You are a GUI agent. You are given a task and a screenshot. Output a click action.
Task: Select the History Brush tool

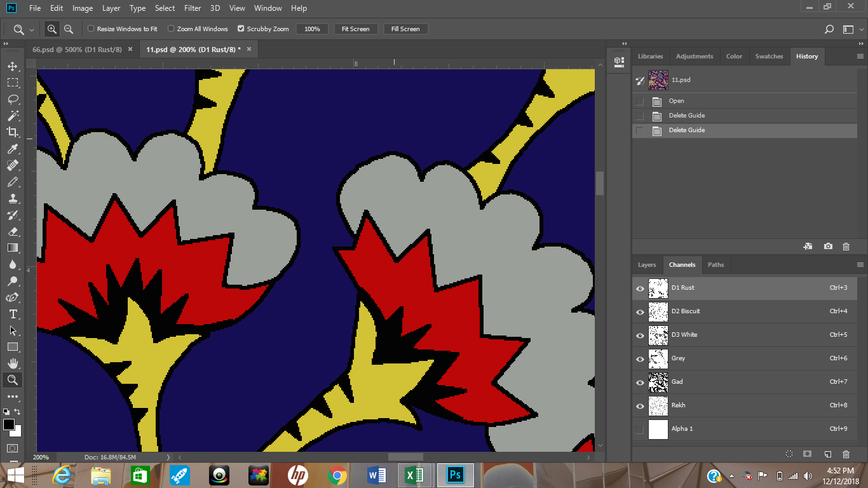12,215
